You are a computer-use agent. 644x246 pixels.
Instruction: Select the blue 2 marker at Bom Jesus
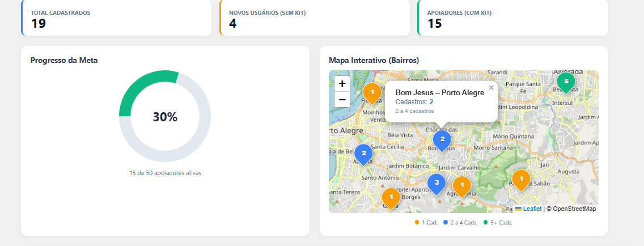coord(442,141)
